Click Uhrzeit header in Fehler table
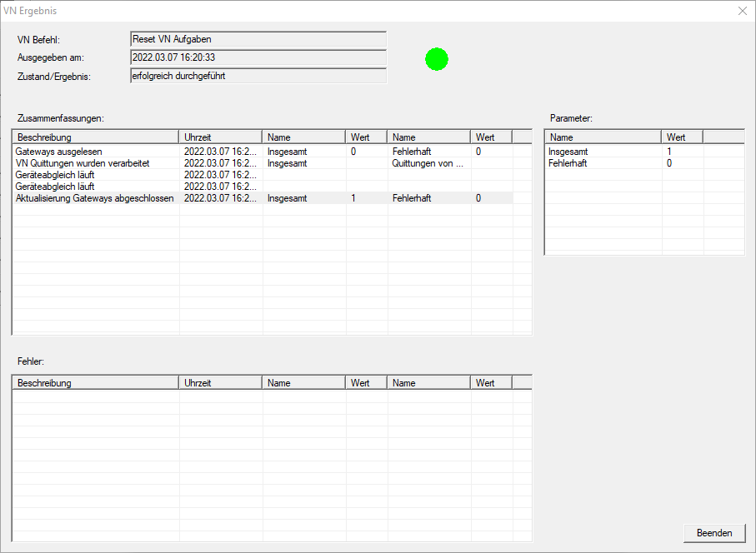The height and width of the screenshot is (553, 756). pyautogui.click(x=220, y=383)
